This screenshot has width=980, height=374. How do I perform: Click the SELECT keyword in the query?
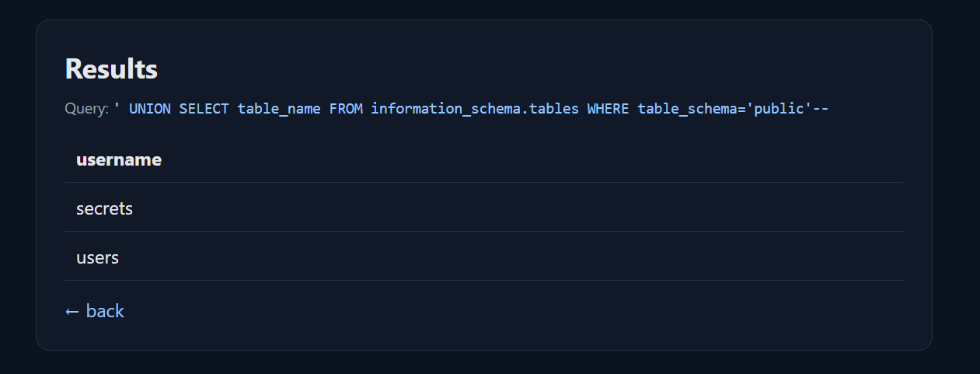(x=204, y=109)
